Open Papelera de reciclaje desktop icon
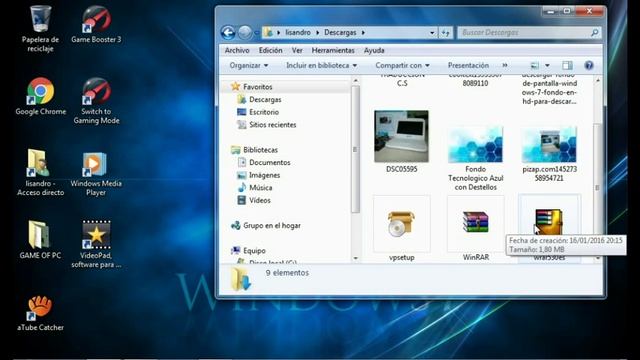 tap(40, 29)
